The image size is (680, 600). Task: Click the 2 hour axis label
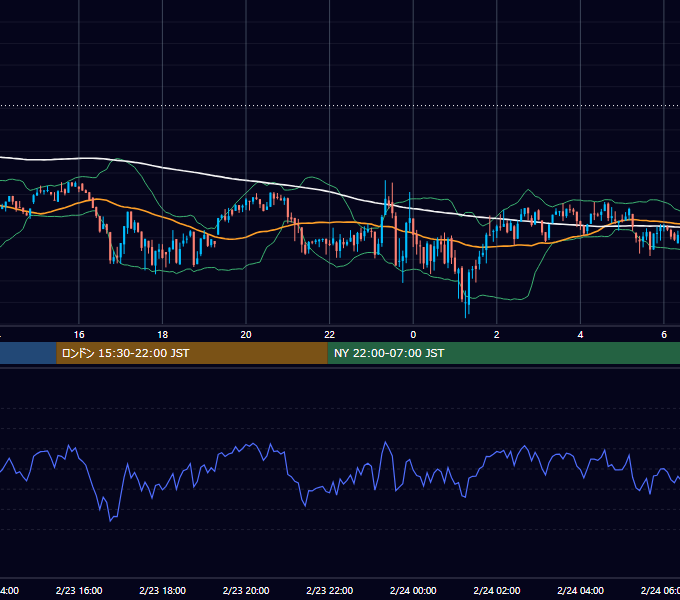pos(497,335)
